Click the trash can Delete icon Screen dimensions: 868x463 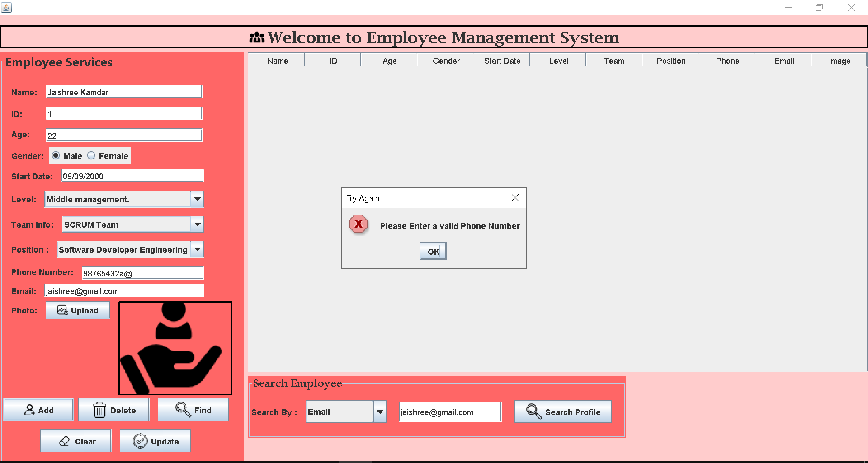tap(99, 409)
